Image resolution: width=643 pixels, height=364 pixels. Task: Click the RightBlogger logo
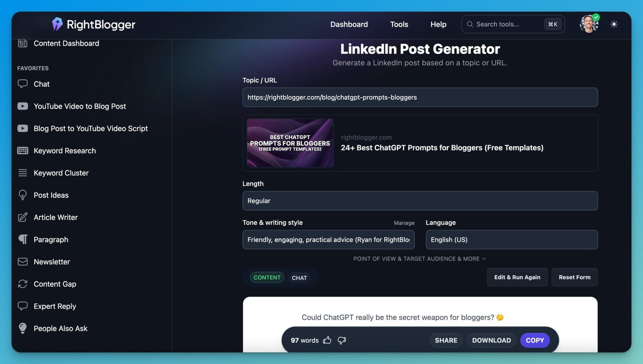(x=93, y=24)
